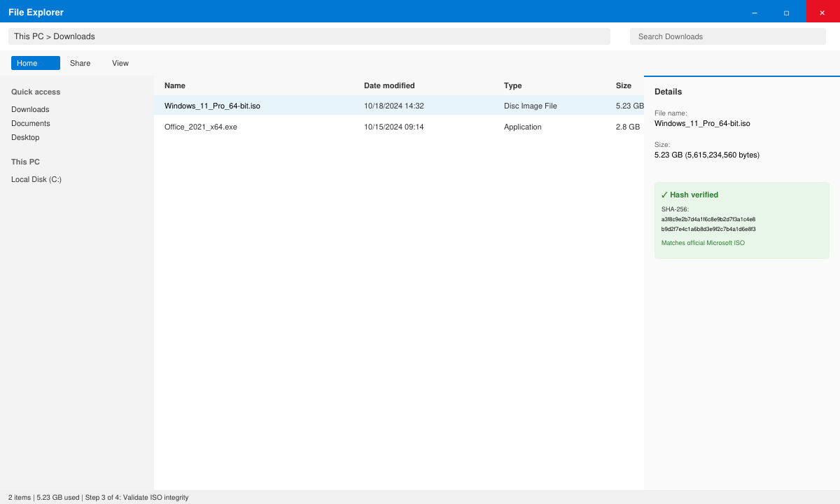Switch to the Share tab
840x504 pixels.
80,63
